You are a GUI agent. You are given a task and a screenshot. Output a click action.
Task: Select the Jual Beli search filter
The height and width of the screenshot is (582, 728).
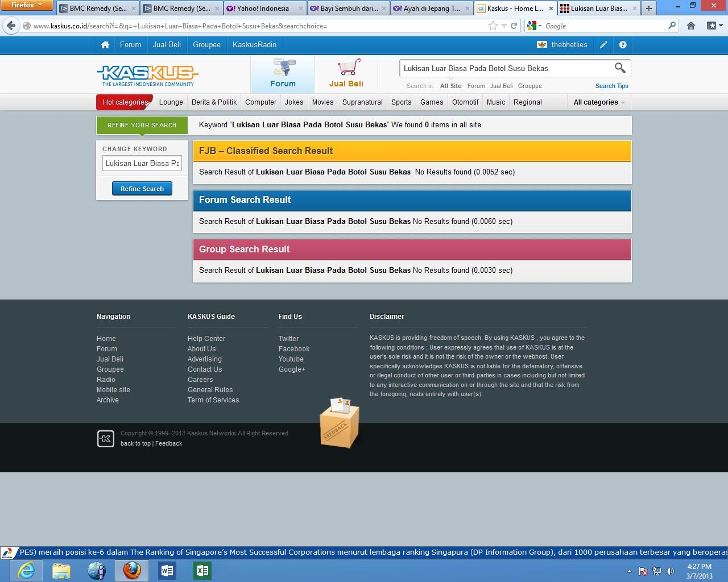501,86
